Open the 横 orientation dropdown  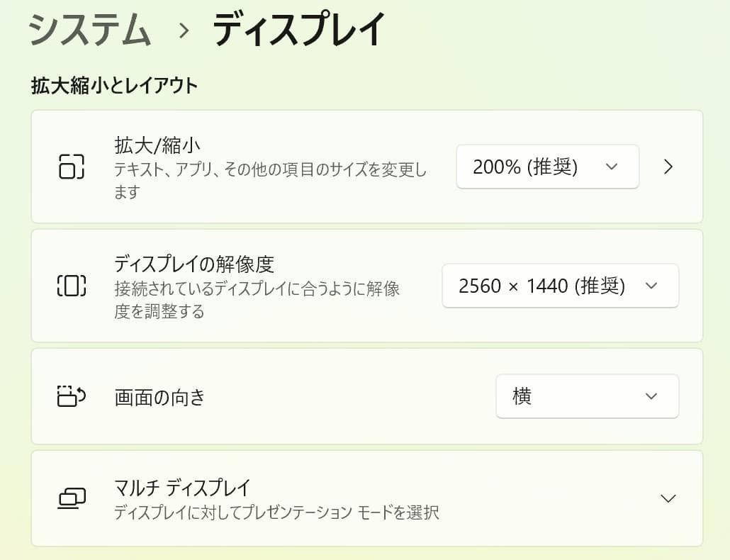pos(587,396)
